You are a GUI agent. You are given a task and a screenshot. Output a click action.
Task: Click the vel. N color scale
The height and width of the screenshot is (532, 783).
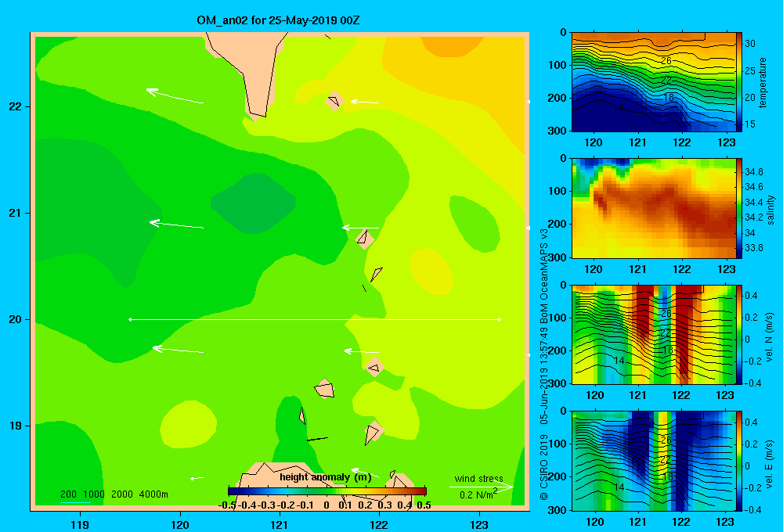739,334
